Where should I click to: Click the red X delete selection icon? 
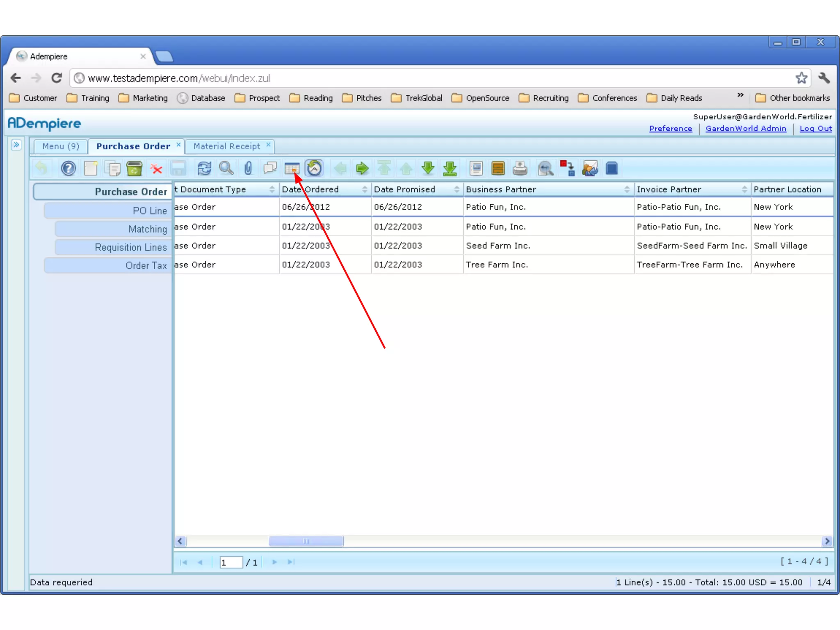pyautogui.click(x=156, y=169)
